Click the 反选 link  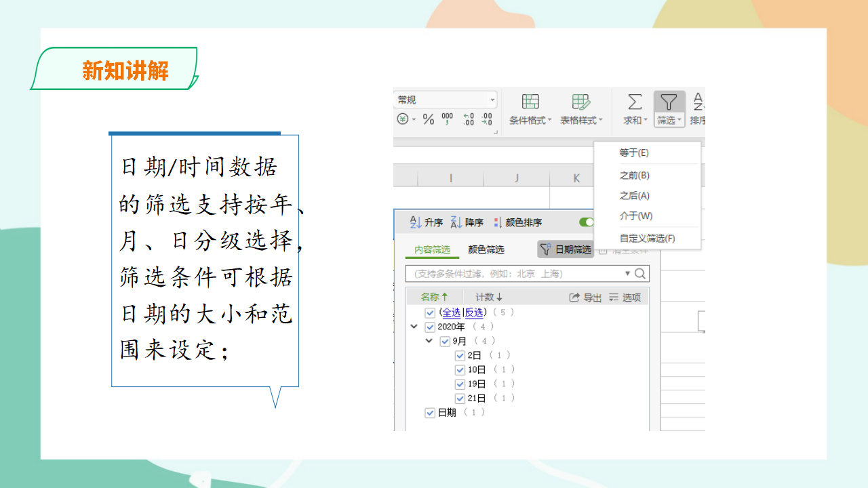tap(474, 312)
